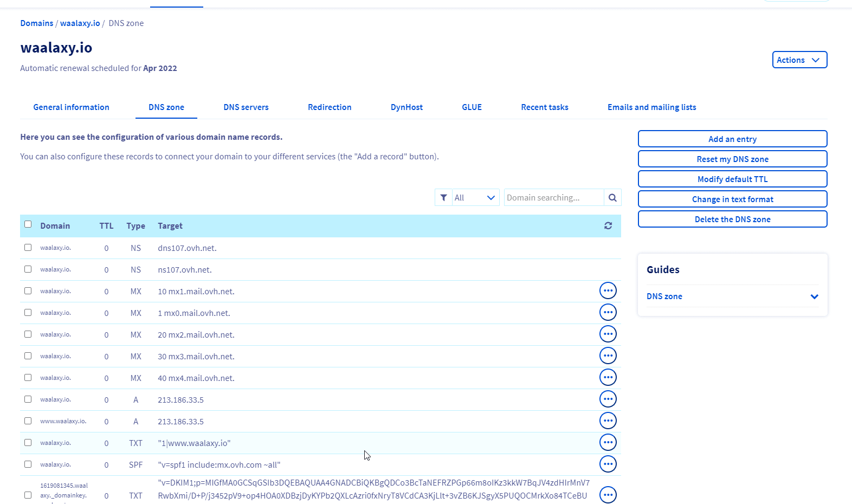Open more options for DKIM TXT record
Image resolution: width=852 pixels, height=504 pixels.
click(x=608, y=494)
